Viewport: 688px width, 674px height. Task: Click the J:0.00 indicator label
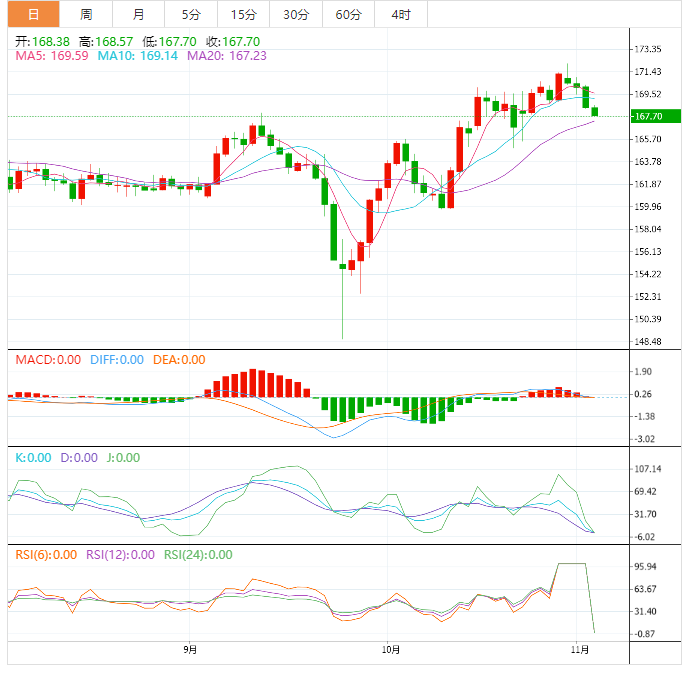pyautogui.click(x=123, y=458)
